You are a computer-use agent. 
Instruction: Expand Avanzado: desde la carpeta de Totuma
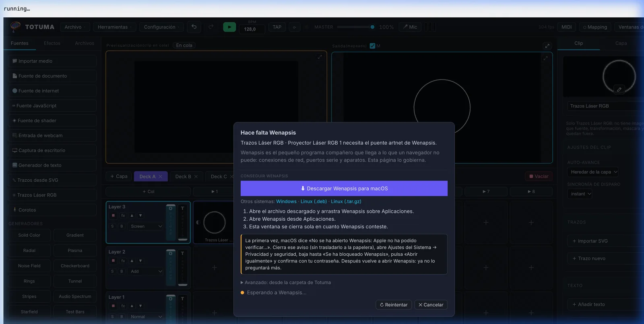point(286,283)
